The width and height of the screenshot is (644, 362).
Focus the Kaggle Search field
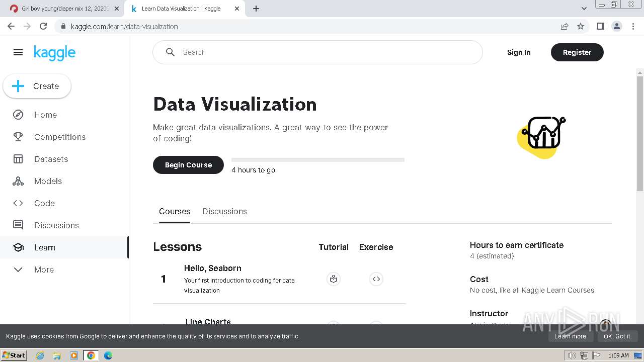pyautogui.click(x=317, y=52)
